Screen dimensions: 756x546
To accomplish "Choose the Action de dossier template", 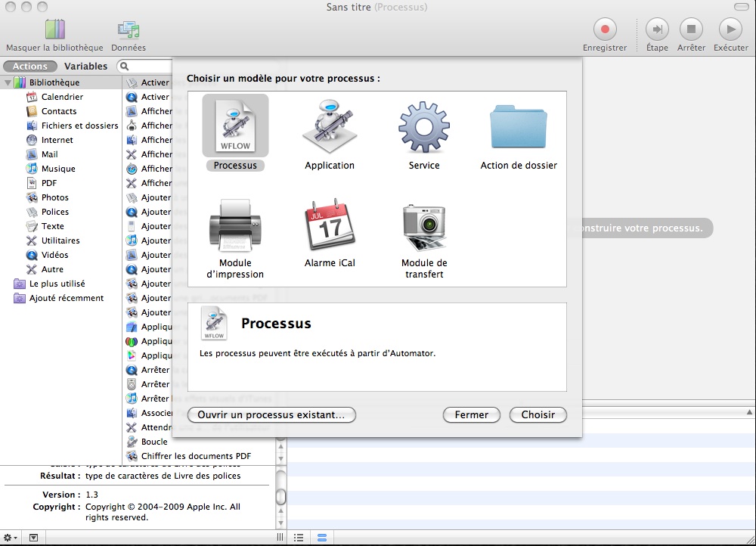I will coord(519,132).
